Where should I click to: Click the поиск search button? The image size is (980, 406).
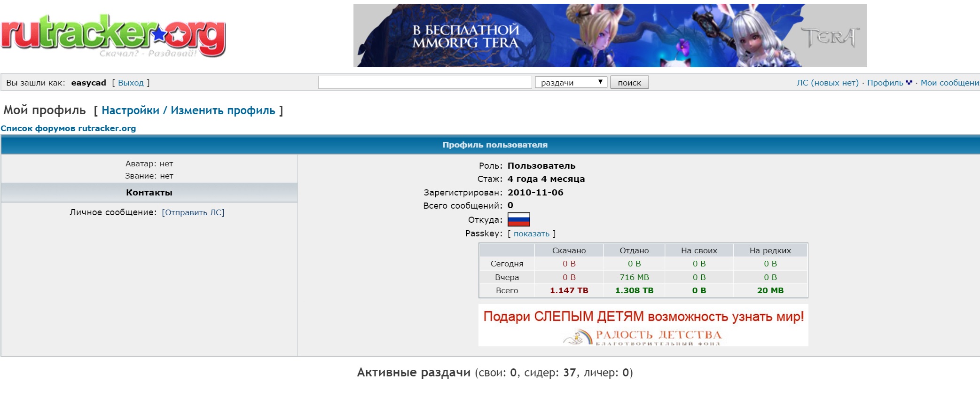click(x=629, y=83)
